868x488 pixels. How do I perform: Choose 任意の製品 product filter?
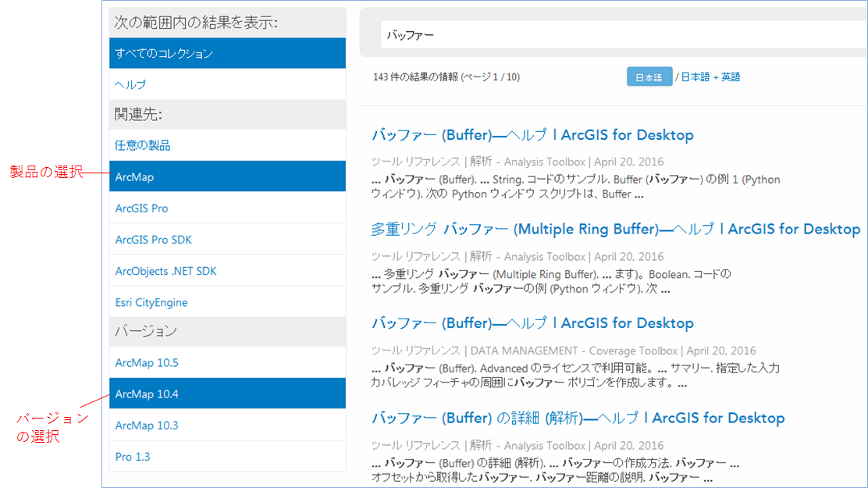[x=227, y=145]
